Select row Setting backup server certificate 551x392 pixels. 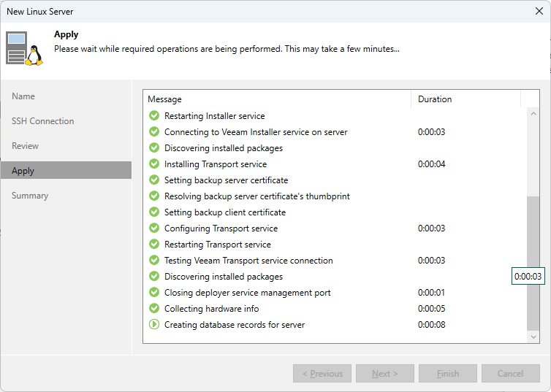click(335, 180)
